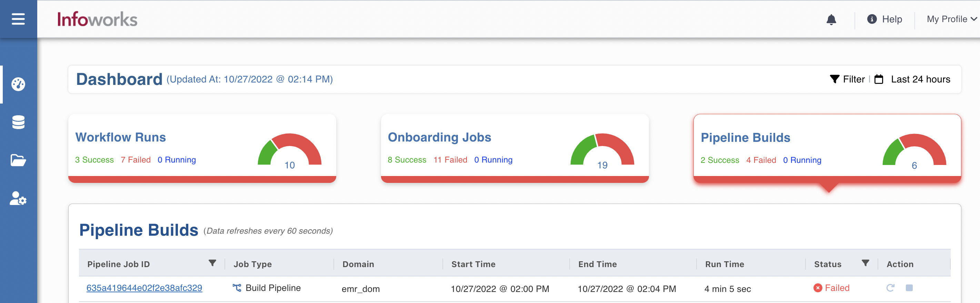Filter by Status column funnel

[x=865, y=263]
